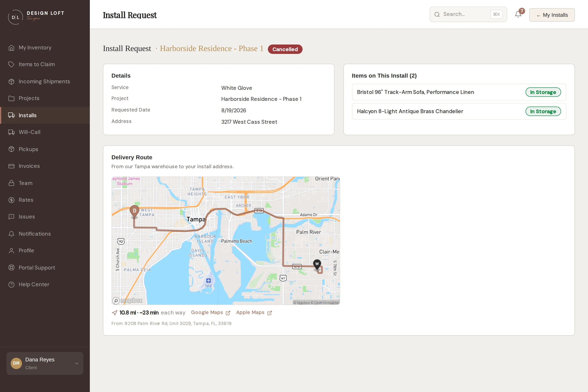
Task: Click the Cancelled status badge
Action: (285, 49)
